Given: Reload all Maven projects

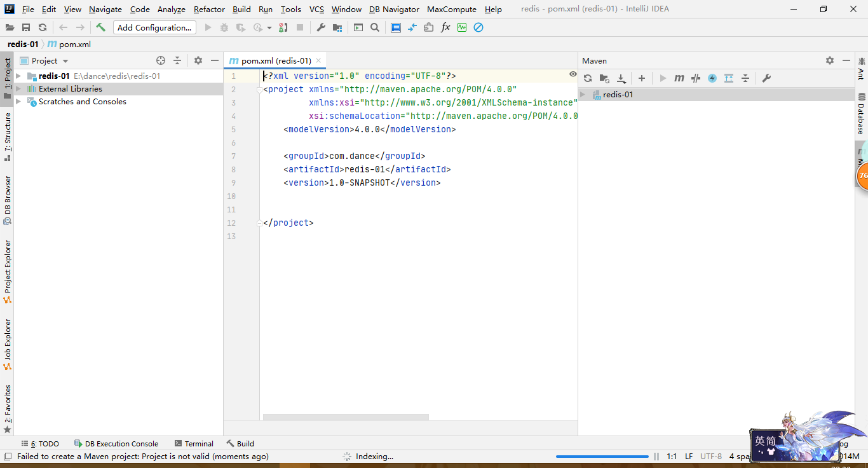Looking at the screenshot, I should coord(588,78).
